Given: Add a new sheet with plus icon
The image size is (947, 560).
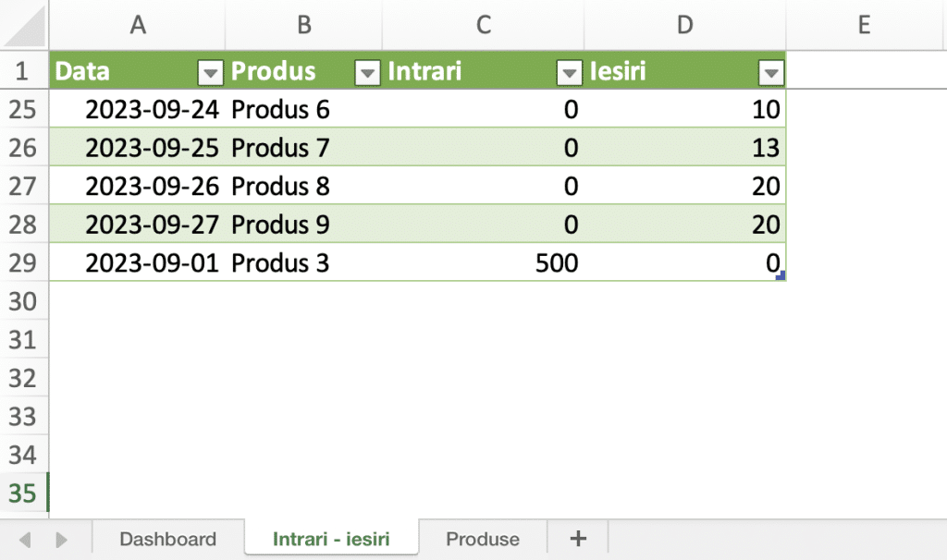Looking at the screenshot, I should click(x=578, y=538).
